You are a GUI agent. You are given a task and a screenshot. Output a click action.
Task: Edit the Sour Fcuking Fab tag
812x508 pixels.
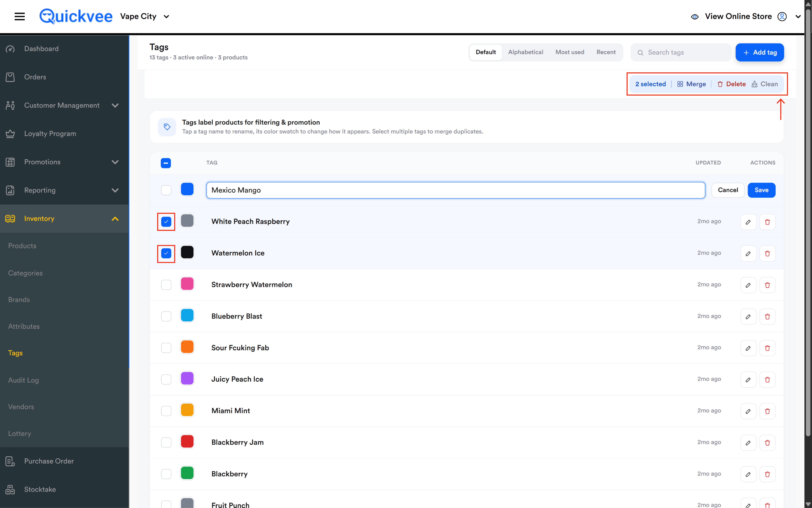click(748, 348)
